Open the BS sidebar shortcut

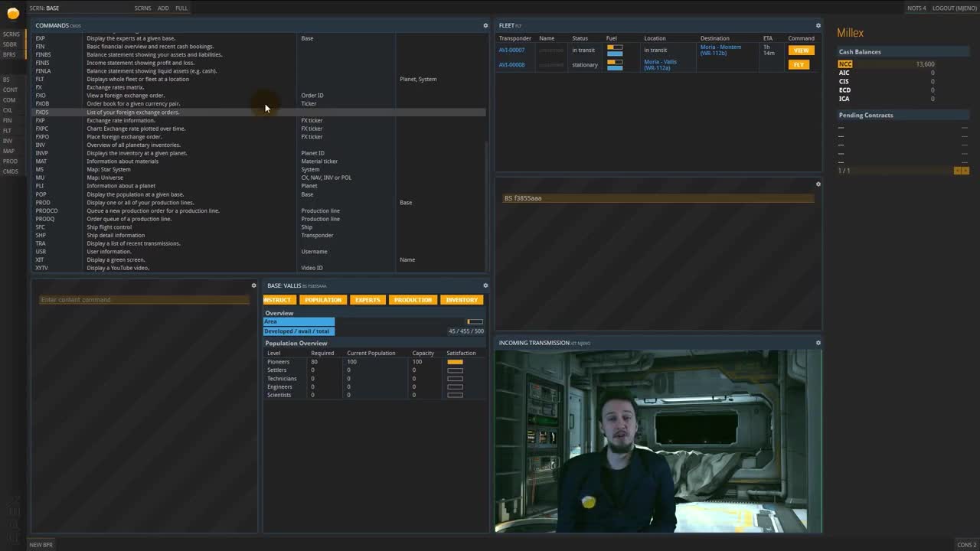(x=6, y=79)
